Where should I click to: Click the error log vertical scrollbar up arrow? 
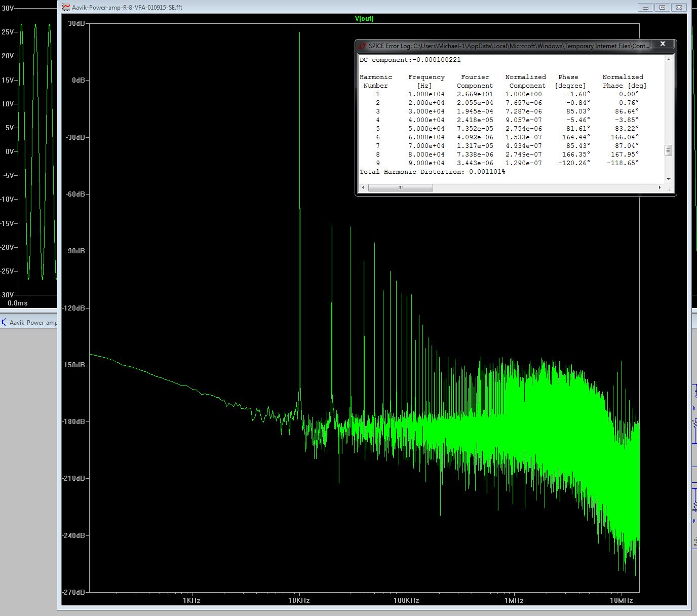[669, 59]
